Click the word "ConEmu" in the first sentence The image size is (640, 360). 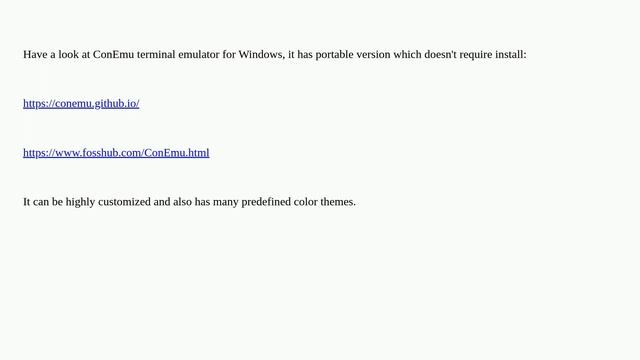point(113,54)
